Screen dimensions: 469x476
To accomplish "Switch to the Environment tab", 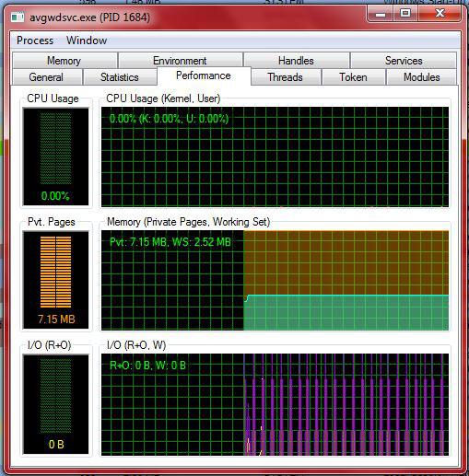I will coord(181,61).
